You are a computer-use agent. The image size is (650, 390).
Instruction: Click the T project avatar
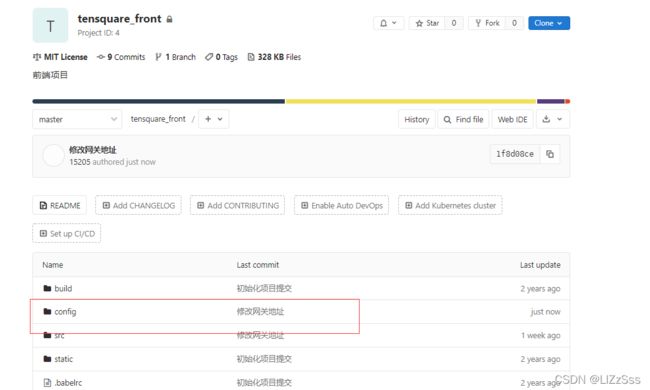tap(50, 25)
